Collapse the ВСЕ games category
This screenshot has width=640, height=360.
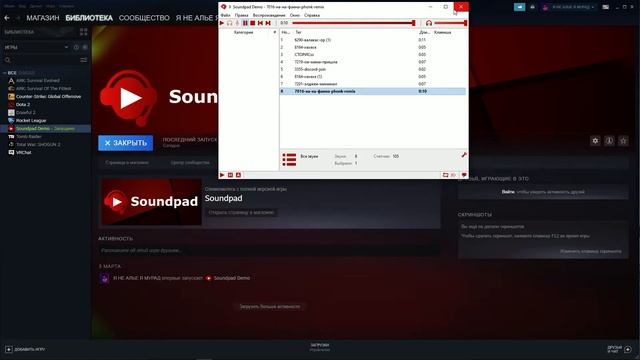pos(5,73)
